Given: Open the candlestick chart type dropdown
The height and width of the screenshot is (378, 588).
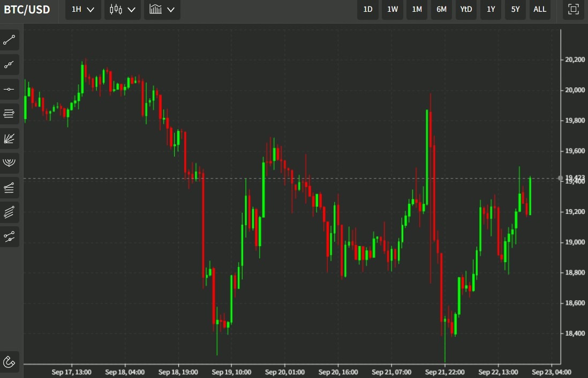Looking at the screenshot, I should tap(122, 10).
